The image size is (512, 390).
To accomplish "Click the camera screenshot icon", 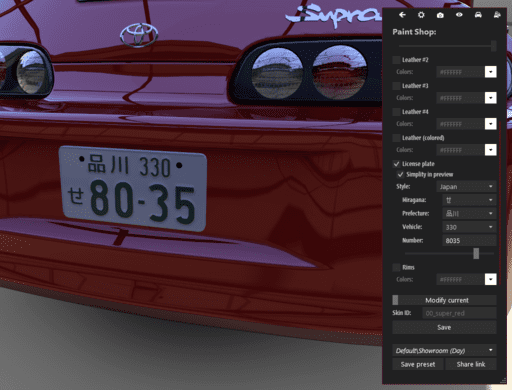I will pos(440,15).
